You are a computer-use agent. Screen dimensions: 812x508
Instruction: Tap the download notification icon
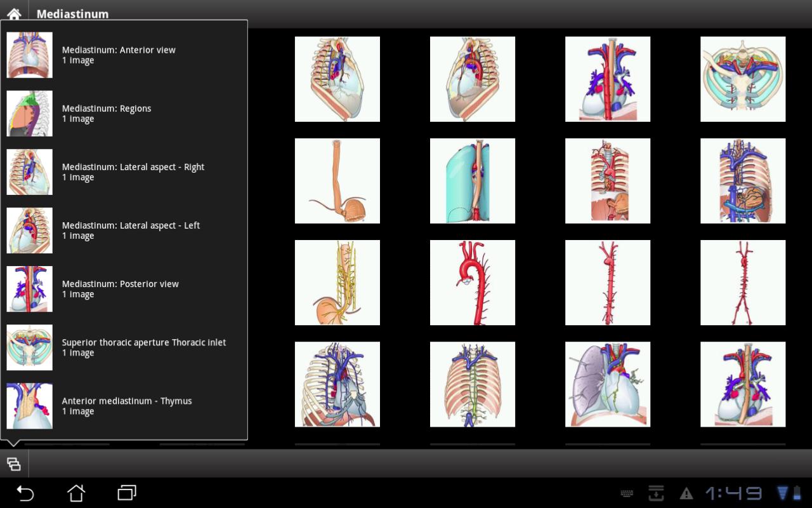click(656, 493)
